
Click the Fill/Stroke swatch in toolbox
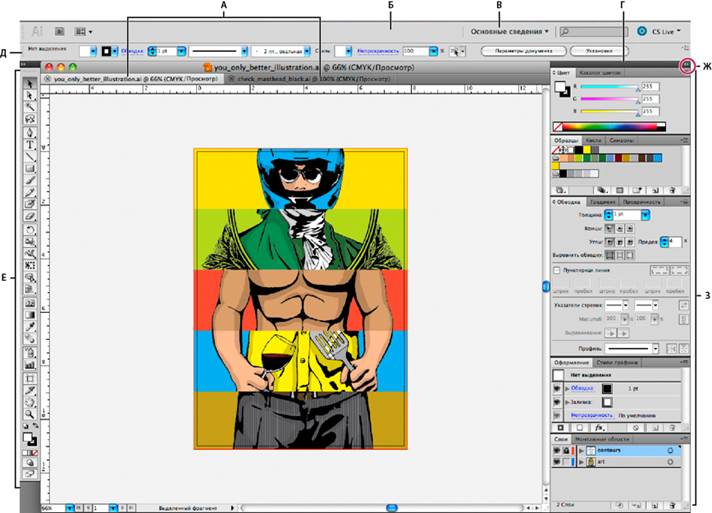click(x=30, y=439)
